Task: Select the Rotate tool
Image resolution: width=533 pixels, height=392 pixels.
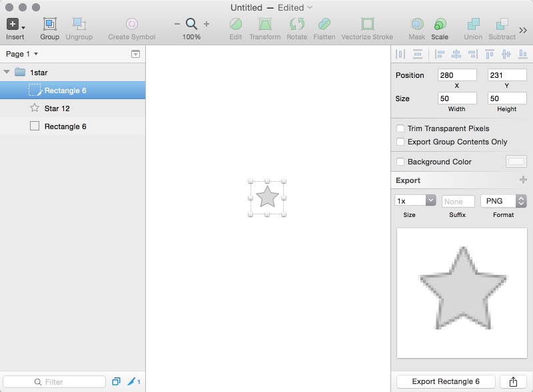Action: (295, 25)
